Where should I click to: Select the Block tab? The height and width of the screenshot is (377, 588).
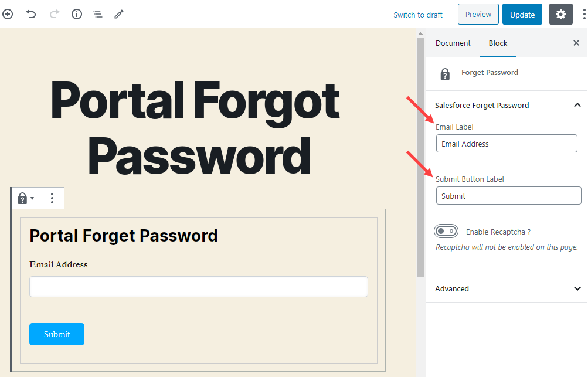click(498, 43)
